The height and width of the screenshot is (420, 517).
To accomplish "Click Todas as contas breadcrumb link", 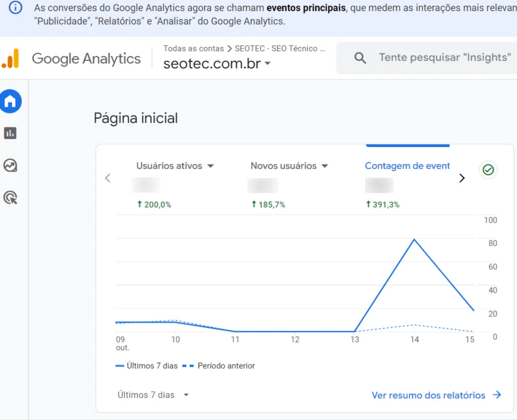I will coord(194,49).
